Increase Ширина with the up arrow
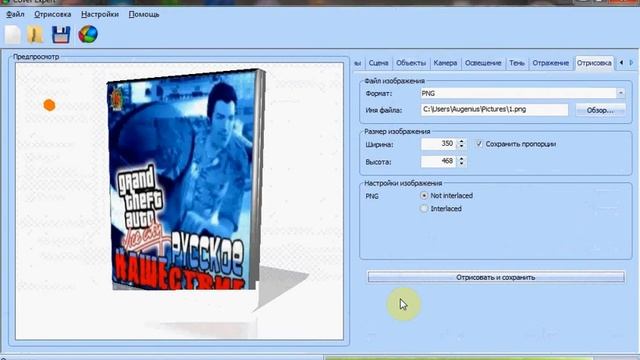This screenshot has height=360, width=640. (461, 141)
